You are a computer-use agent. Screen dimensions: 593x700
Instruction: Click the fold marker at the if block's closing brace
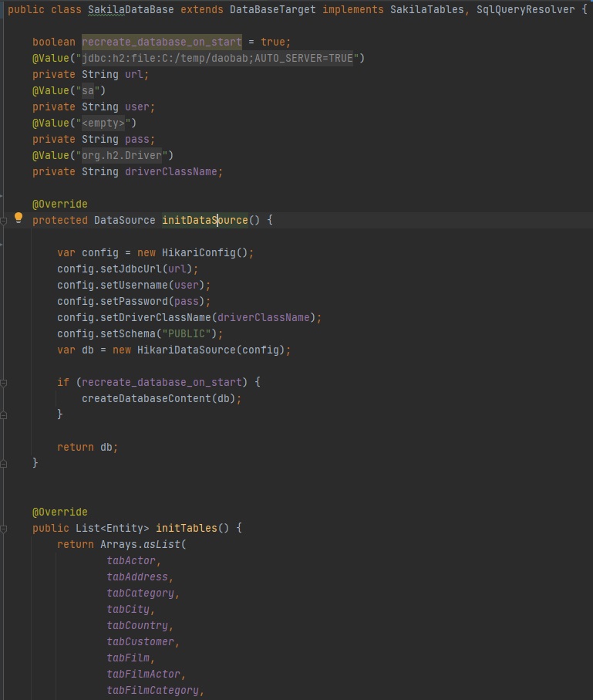(x=4, y=415)
